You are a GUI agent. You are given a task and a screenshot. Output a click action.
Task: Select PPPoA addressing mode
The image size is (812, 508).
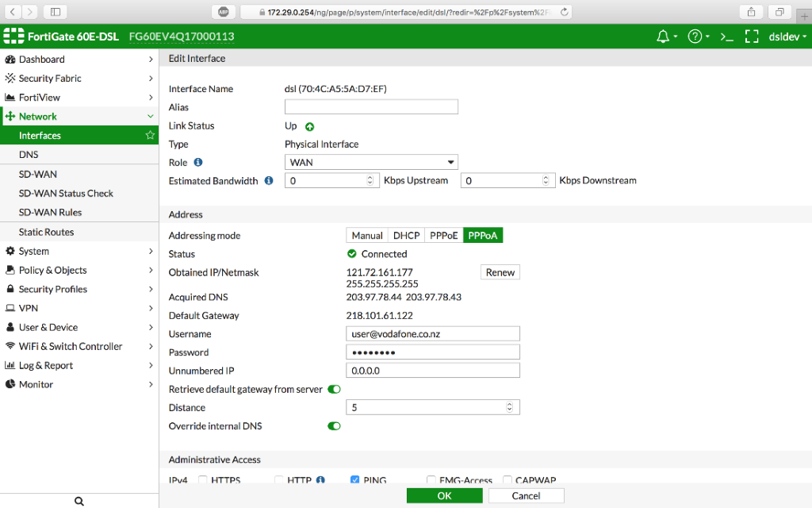[483, 235]
